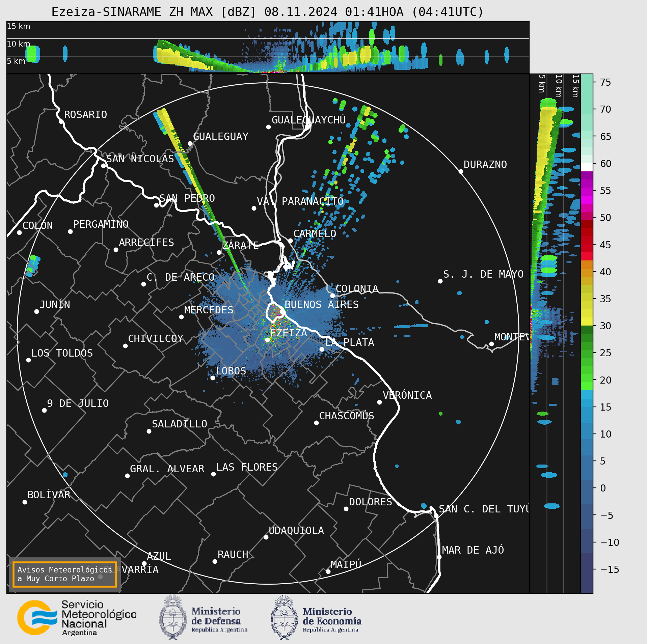Click the Ezeiza radar site marker dot
Image resolution: width=647 pixels, height=644 pixels.
[267, 340]
